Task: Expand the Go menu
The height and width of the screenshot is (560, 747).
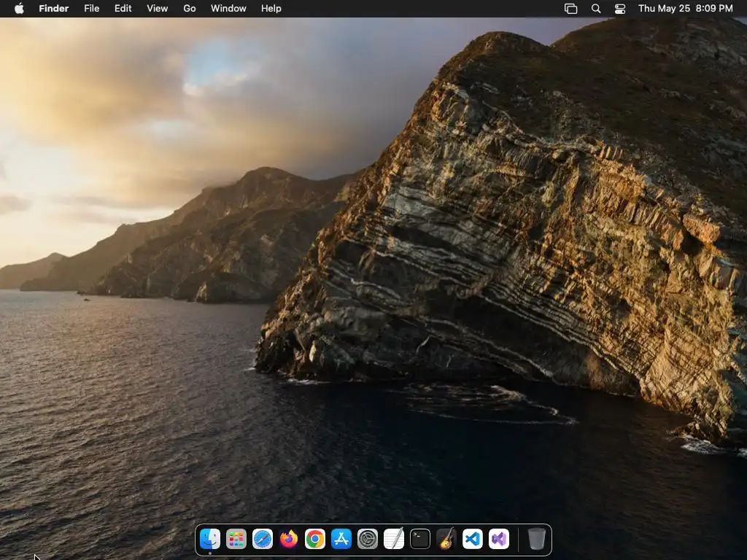Action: pyautogui.click(x=190, y=9)
